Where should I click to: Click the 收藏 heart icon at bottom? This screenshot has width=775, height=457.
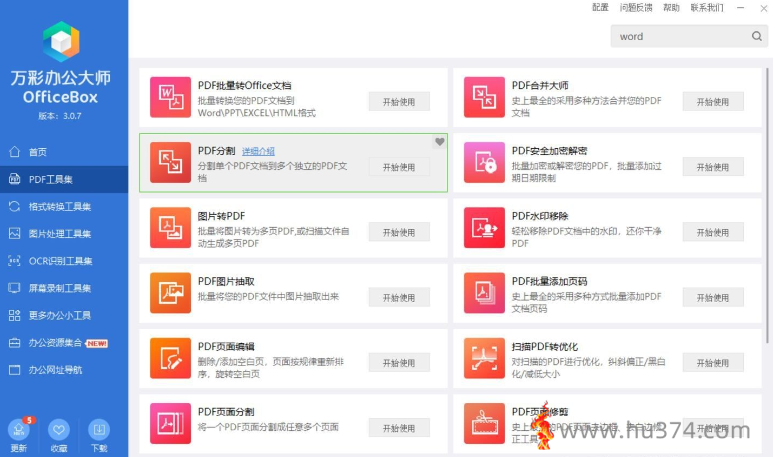[59, 430]
